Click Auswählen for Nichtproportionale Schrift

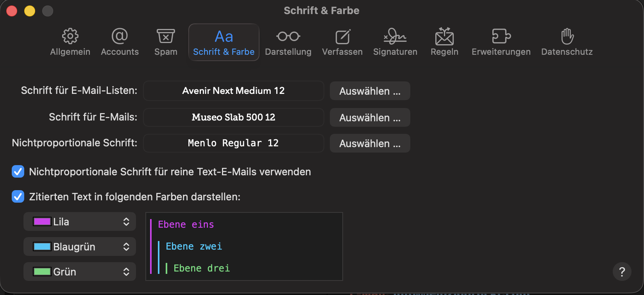click(370, 144)
